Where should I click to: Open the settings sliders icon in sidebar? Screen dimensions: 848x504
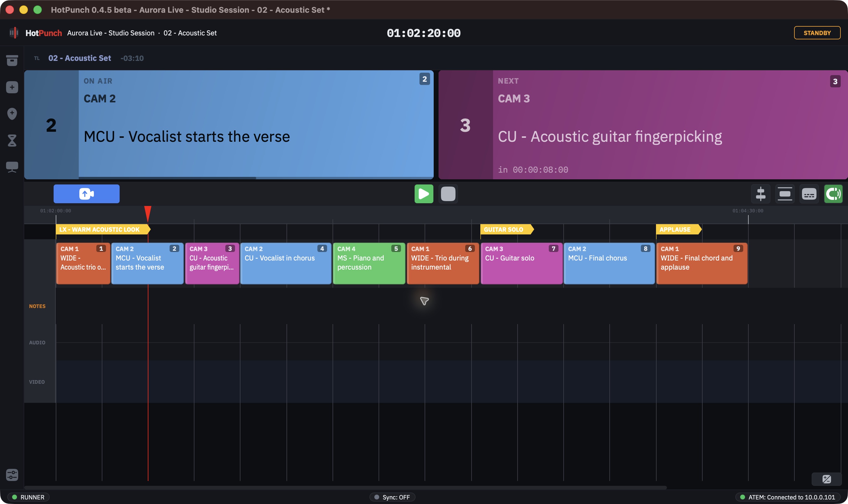[12, 474]
